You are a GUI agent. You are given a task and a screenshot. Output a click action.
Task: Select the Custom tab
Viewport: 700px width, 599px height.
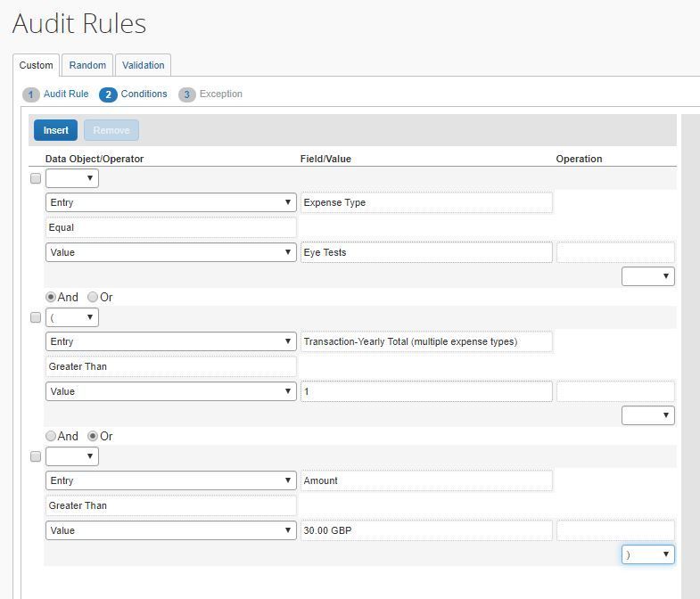[x=37, y=65]
